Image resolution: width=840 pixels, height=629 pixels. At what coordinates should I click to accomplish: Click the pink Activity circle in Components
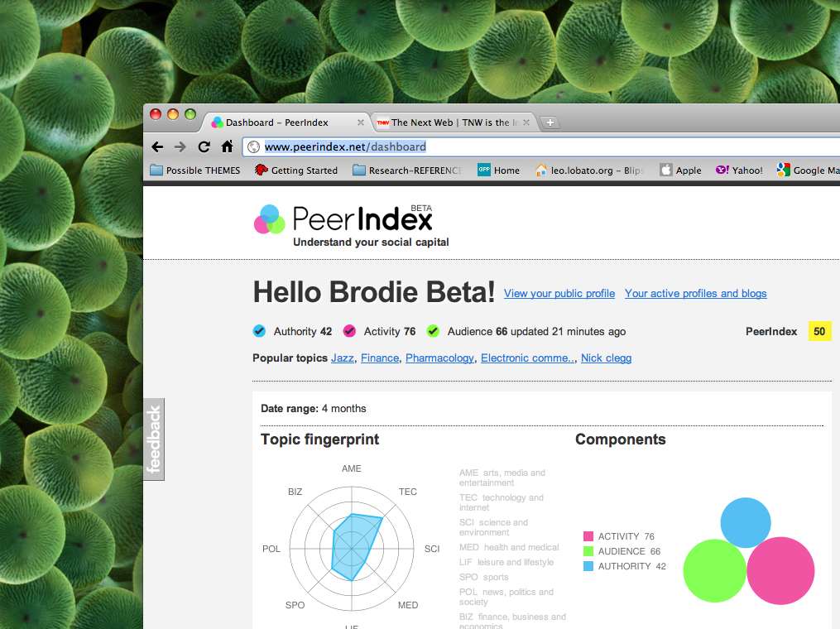click(781, 571)
